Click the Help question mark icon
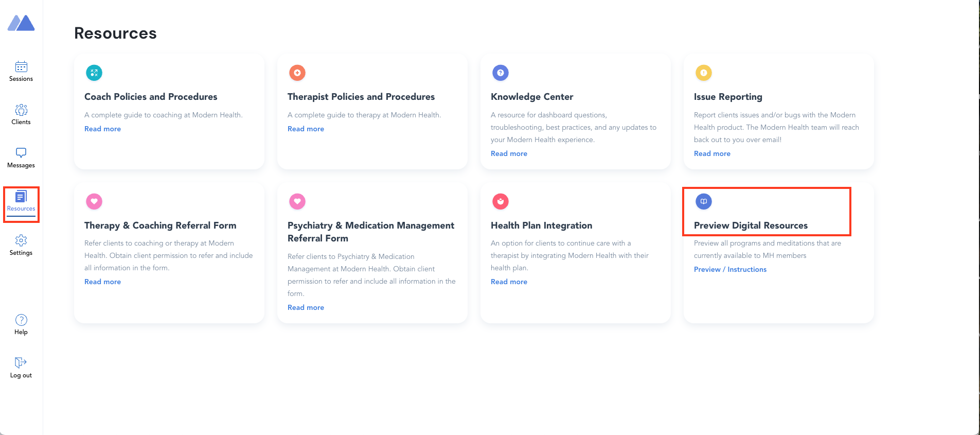 21,320
